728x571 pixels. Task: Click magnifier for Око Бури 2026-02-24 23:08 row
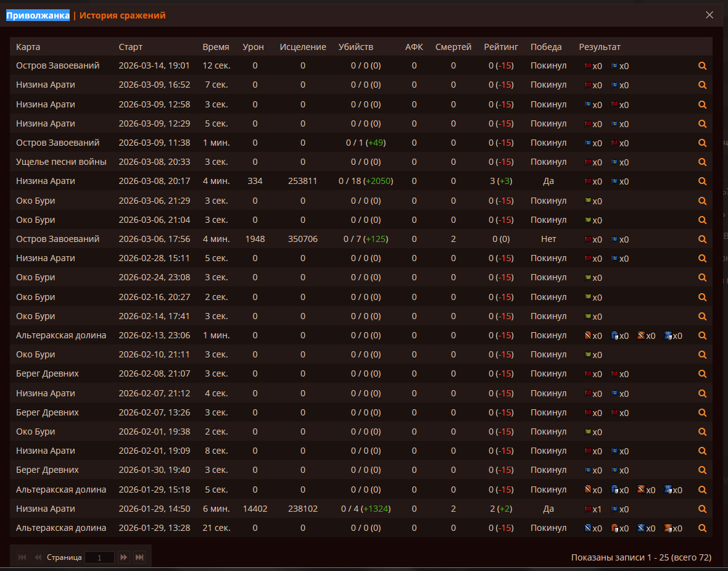[x=702, y=278]
